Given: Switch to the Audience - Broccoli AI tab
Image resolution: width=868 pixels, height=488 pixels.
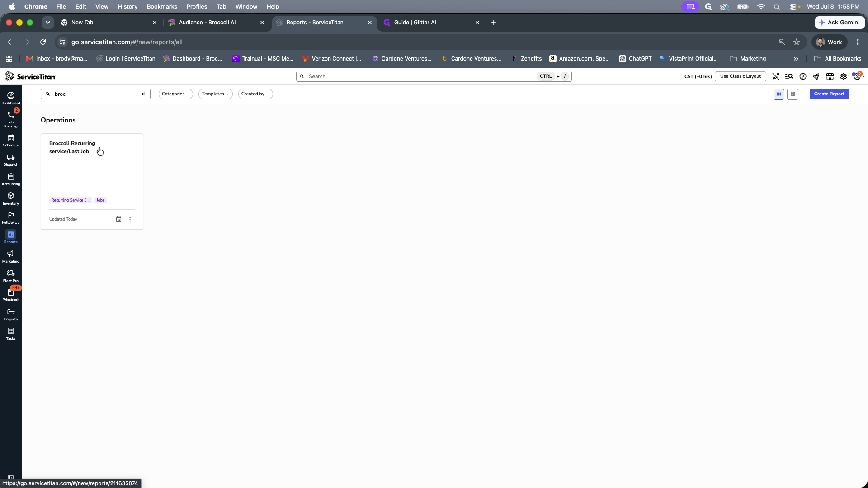Looking at the screenshot, I should coord(215,23).
